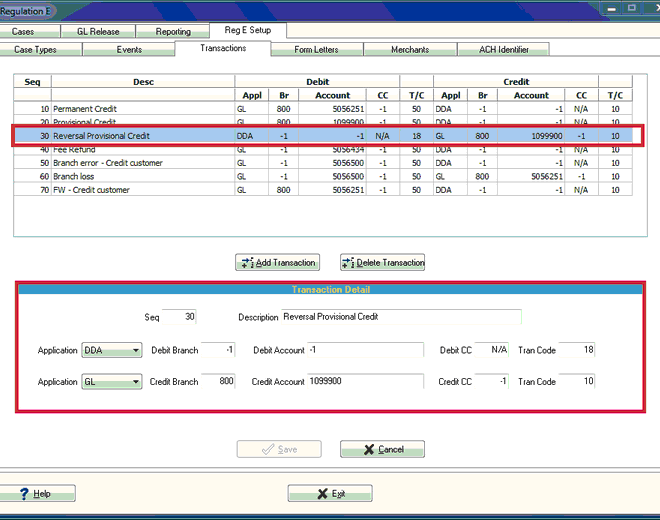This screenshot has width=660, height=520.
Task: Switch to the Reporting tab
Action: (x=173, y=32)
